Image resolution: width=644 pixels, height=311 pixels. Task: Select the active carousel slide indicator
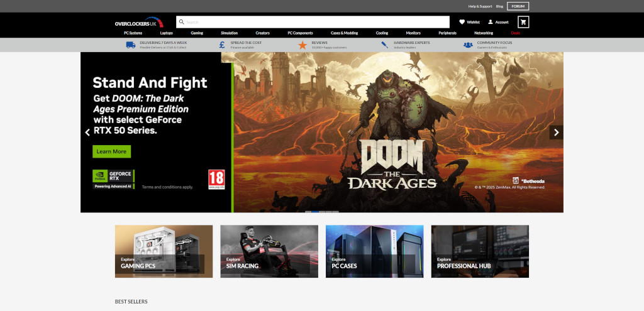coord(315,212)
